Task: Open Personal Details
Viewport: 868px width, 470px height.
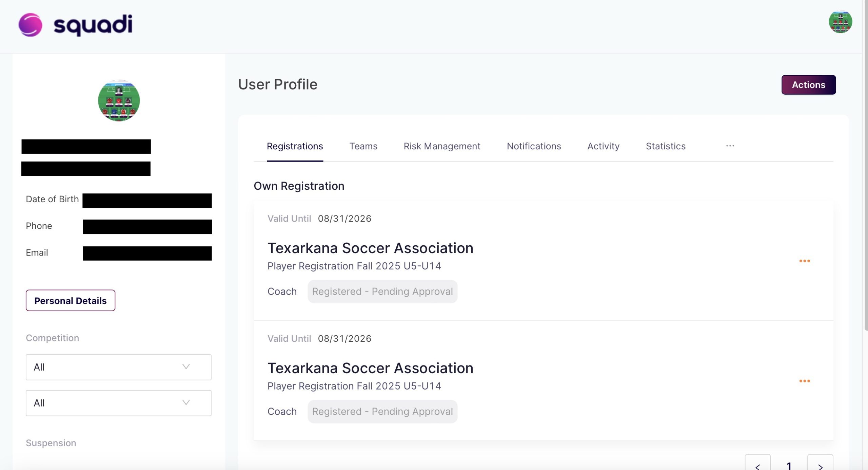Action: (x=70, y=300)
